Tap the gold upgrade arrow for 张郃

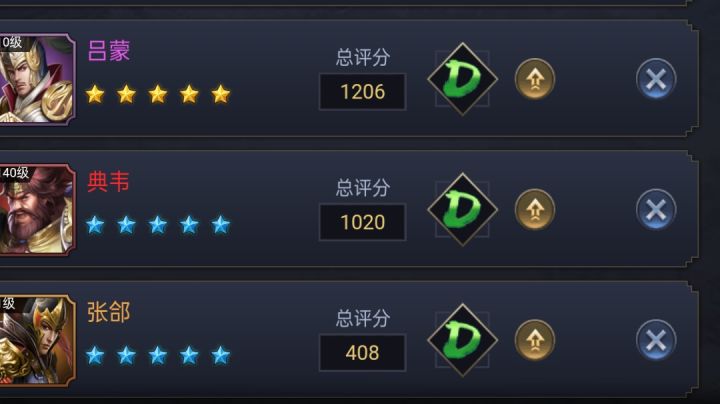(535, 340)
